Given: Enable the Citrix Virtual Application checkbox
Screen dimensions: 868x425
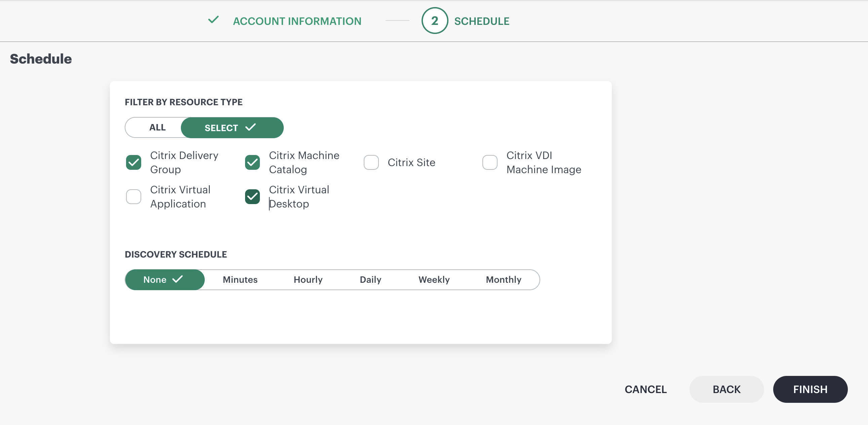Looking at the screenshot, I should 134,197.
